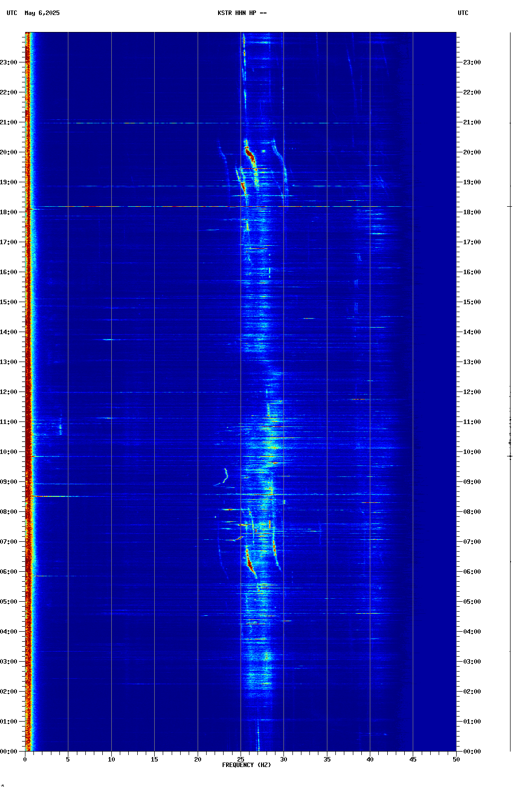Image resolution: width=532 pixels, height=791 pixels.
Task: Click the 04:00 label on the right axis
Action: [x=472, y=632]
